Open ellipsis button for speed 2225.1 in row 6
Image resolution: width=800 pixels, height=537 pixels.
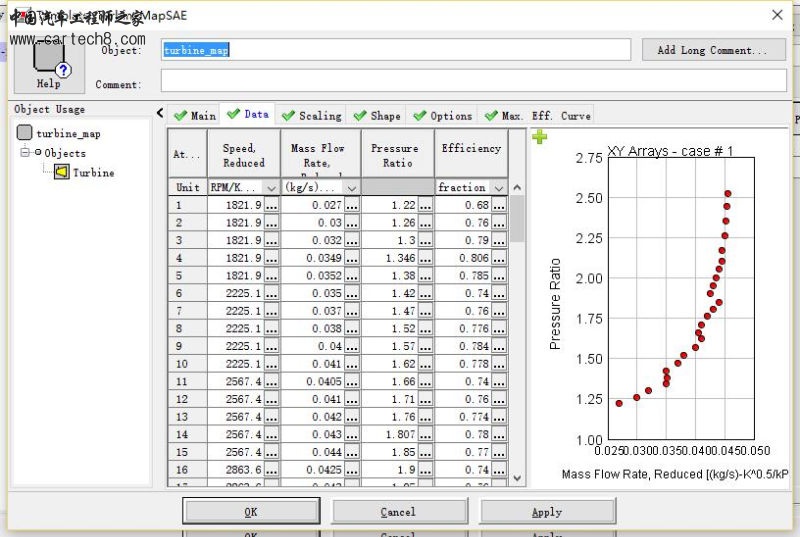click(x=271, y=293)
